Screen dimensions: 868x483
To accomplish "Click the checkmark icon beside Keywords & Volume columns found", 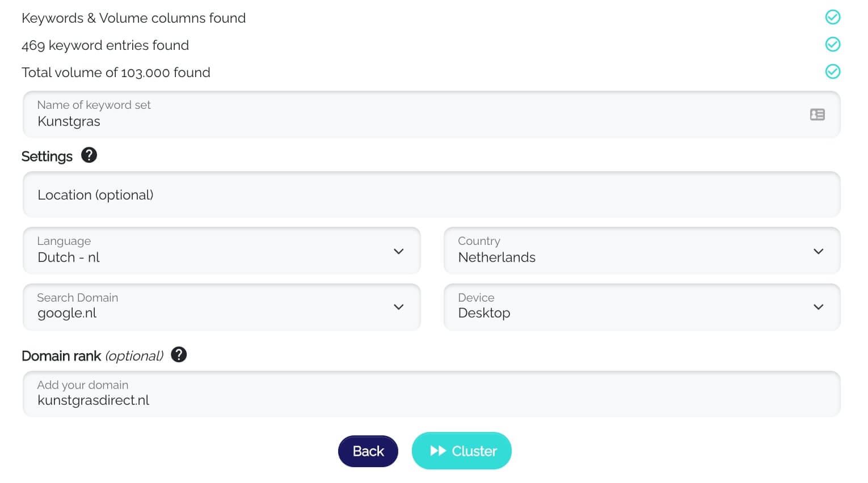I will (x=832, y=17).
